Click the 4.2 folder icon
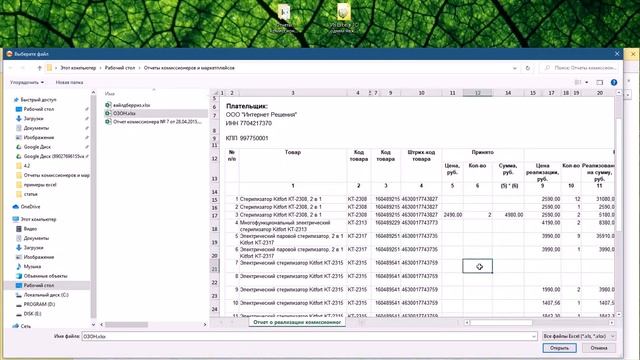 pyautogui.click(x=19, y=166)
